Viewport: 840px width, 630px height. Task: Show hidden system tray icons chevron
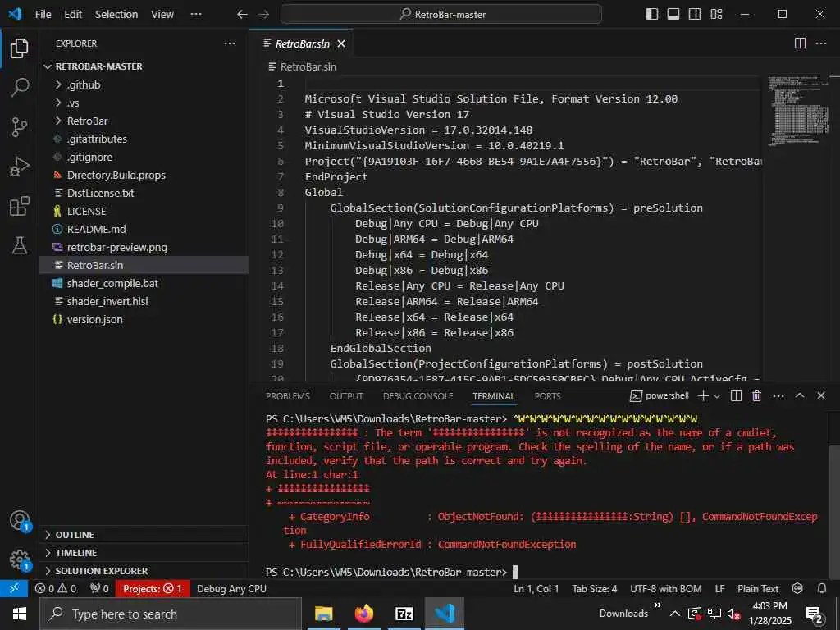coord(675,614)
